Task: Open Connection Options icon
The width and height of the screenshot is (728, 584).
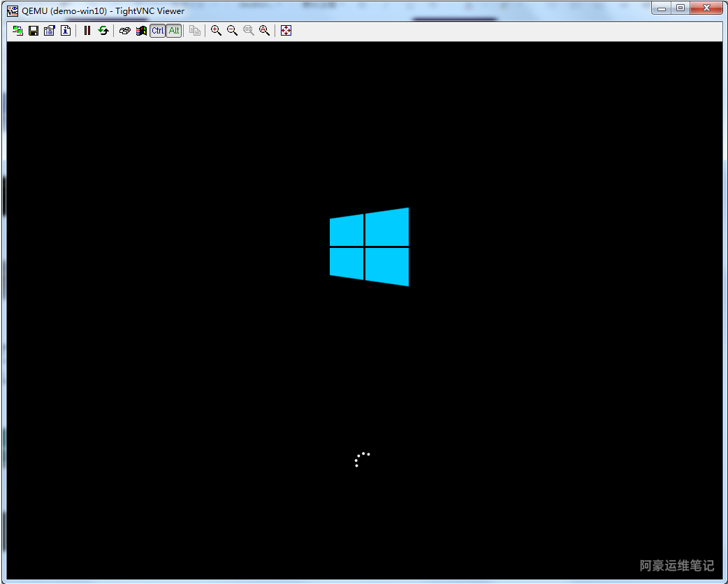Action: [50, 31]
